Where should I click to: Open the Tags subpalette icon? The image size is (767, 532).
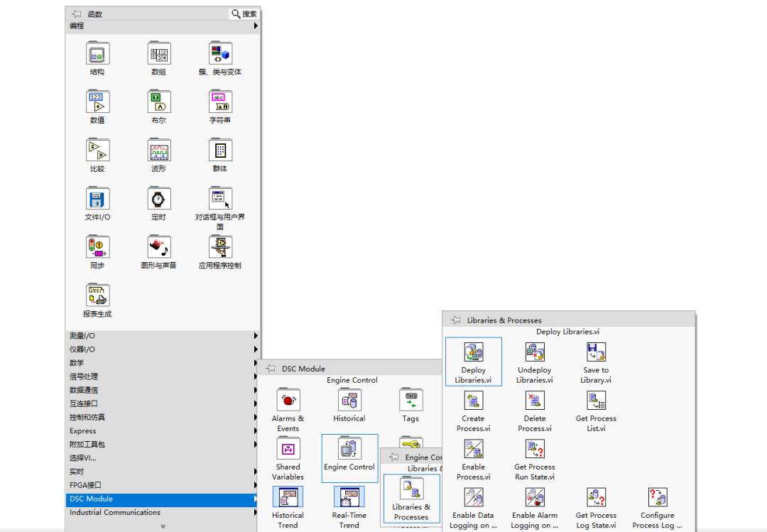(x=411, y=400)
